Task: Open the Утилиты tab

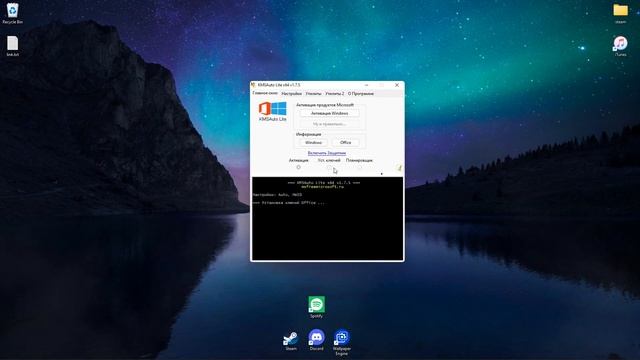Action: point(313,93)
